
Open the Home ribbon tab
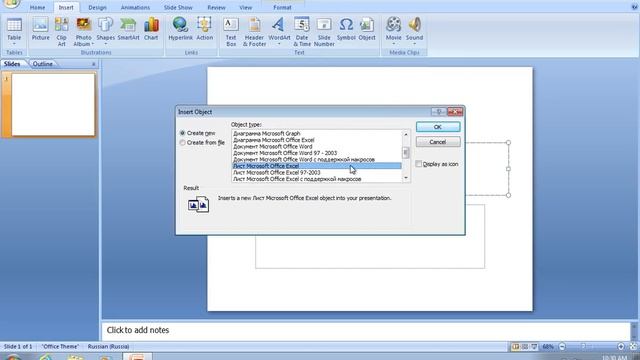pos(38,7)
